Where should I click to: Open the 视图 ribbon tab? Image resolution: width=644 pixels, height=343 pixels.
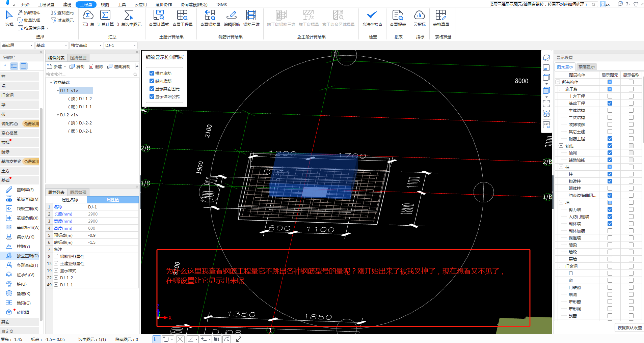105,4
